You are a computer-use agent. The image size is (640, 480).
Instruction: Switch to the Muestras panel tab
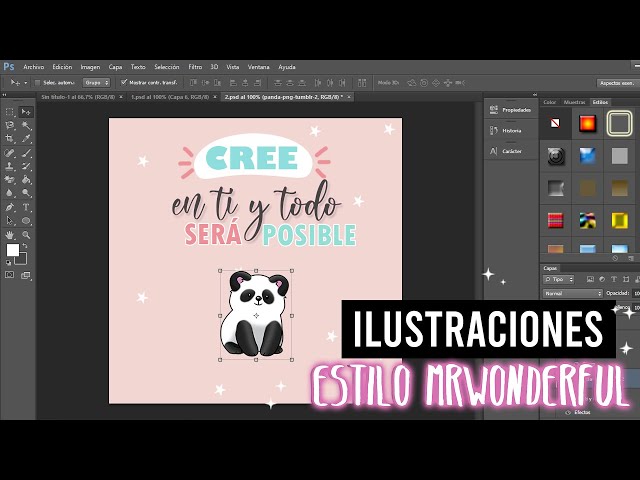click(x=574, y=102)
